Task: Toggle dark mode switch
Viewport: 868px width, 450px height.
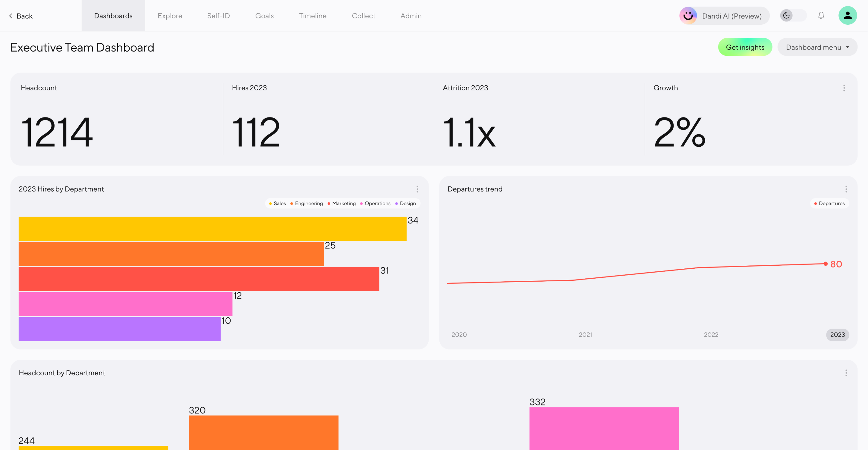Action: [793, 15]
